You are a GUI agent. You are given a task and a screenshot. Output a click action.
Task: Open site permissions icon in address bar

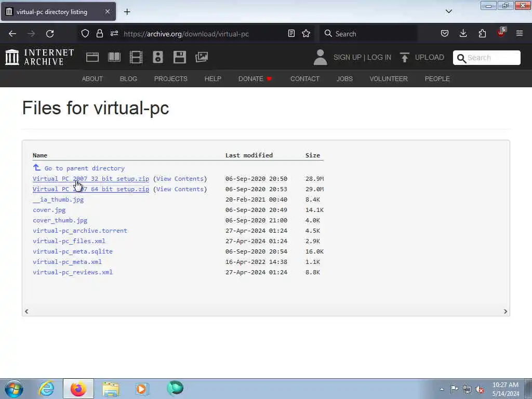[114, 33]
